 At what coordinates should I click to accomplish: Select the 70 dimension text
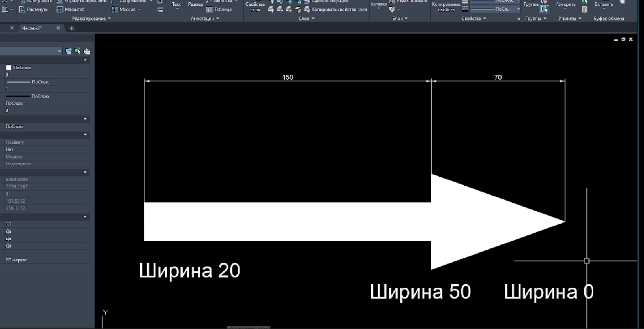[498, 77]
